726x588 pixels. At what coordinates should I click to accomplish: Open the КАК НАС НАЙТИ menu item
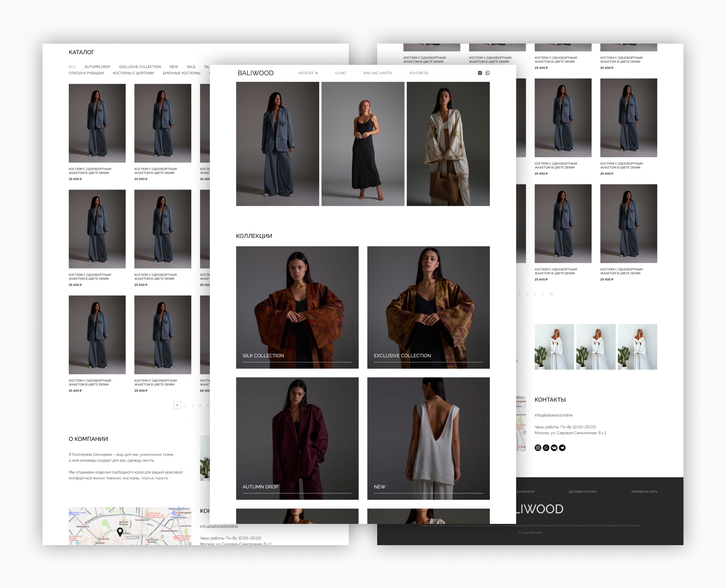[x=378, y=73]
